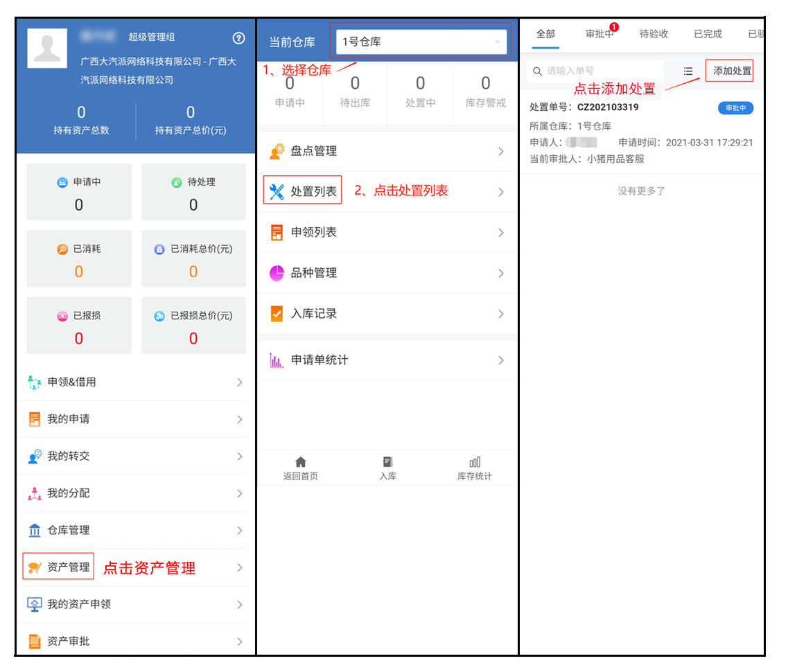The width and height of the screenshot is (788, 672).
Task: Click the list filter icon beside search
Action: tap(688, 71)
